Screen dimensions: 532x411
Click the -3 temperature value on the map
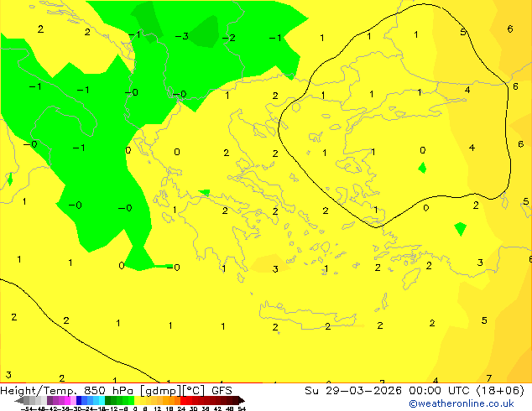tap(182, 36)
